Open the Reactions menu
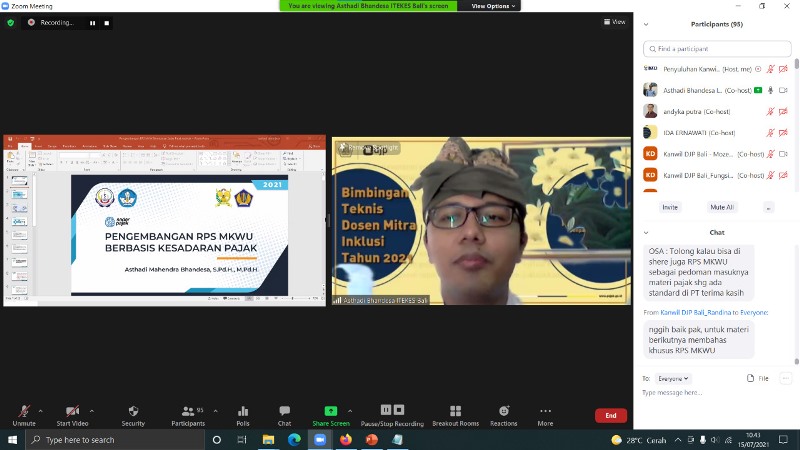The height and width of the screenshot is (450, 800). (x=503, y=415)
